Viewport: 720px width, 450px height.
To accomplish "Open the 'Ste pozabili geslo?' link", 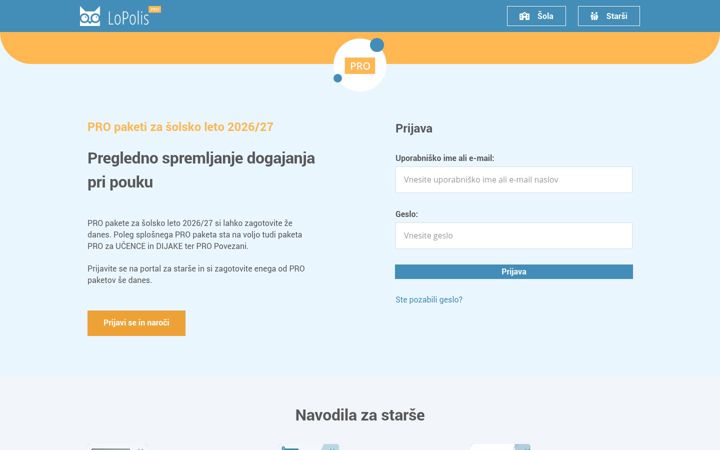I will (428, 299).
